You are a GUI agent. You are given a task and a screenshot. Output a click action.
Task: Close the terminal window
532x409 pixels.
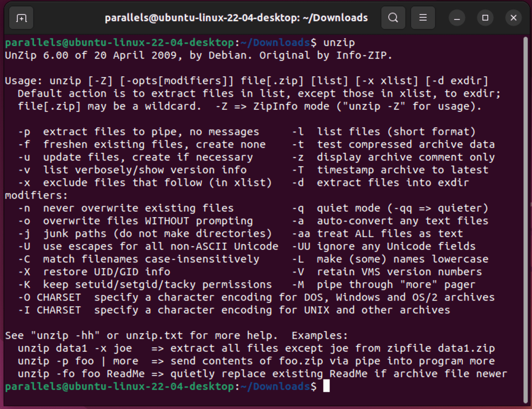(x=513, y=18)
